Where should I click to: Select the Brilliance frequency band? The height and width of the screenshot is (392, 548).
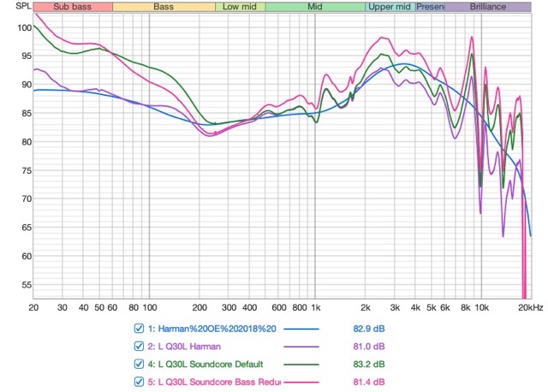tap(488, 7)
